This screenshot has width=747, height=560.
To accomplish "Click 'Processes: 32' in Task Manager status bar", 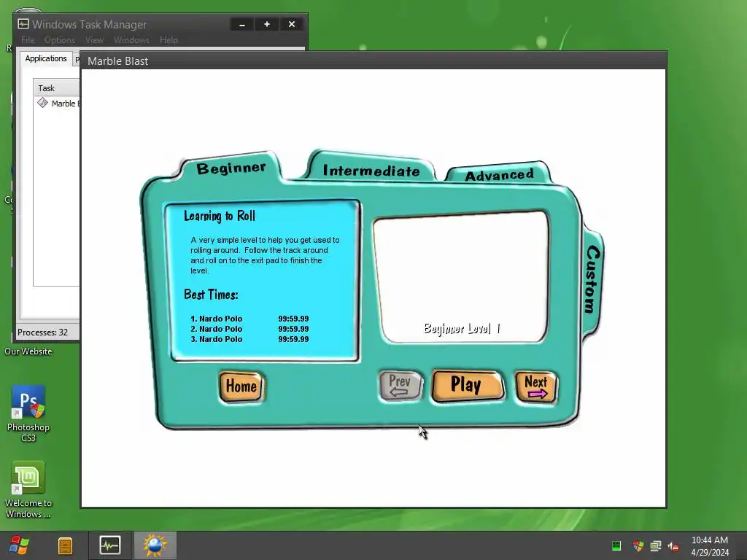I will click(43, 332).
